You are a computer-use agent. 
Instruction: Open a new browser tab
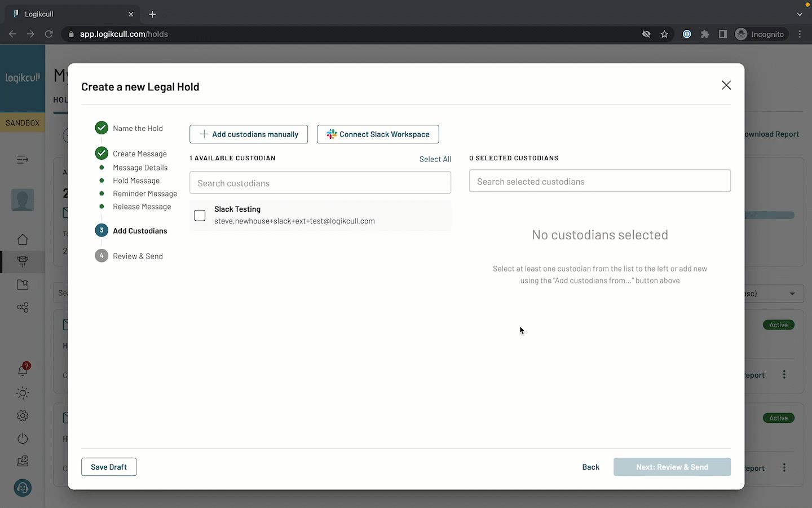(x=152, y=14)
